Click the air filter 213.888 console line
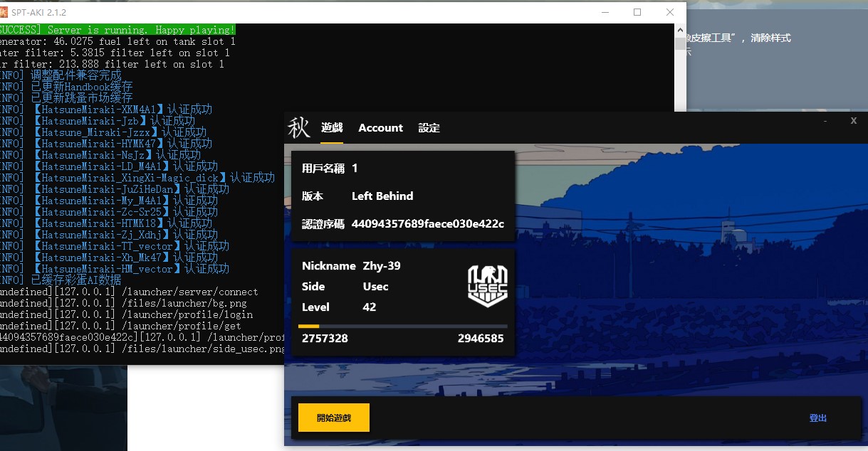The width and height of the screenshot is (868, 451). point(112,64)
